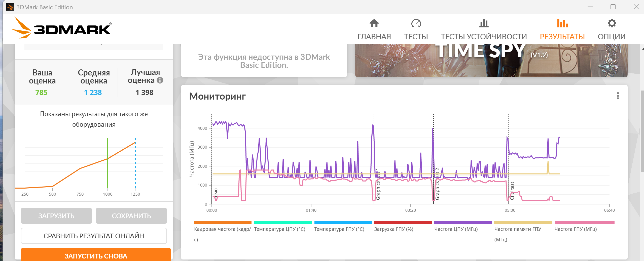The image size is (644, 261).
Task: Click the Лучшая оценка label
Action: pyautogui.click(x=144, y=76)
